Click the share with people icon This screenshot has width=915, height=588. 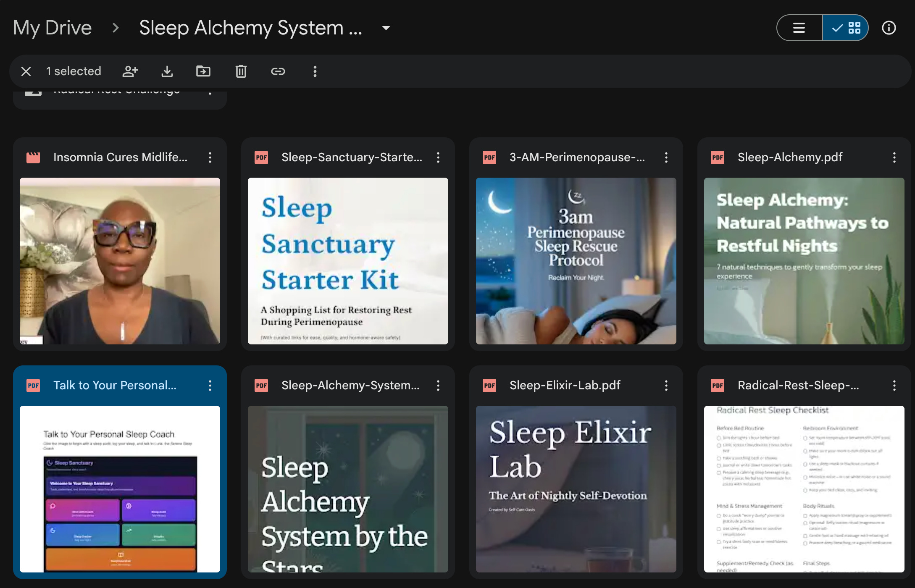(x=130, y=71)
